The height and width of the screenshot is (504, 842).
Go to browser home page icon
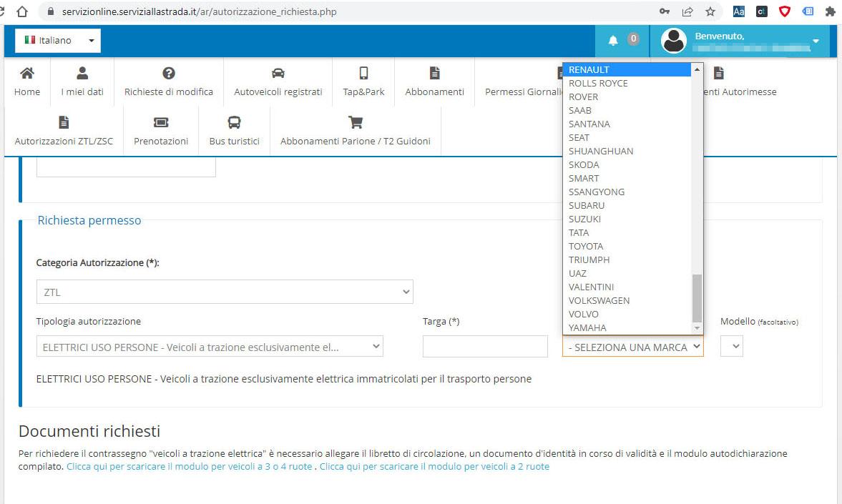22,11
